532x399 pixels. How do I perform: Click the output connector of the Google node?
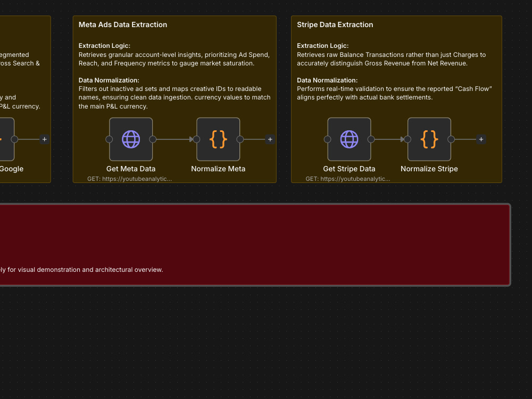[x=14, y=139]
